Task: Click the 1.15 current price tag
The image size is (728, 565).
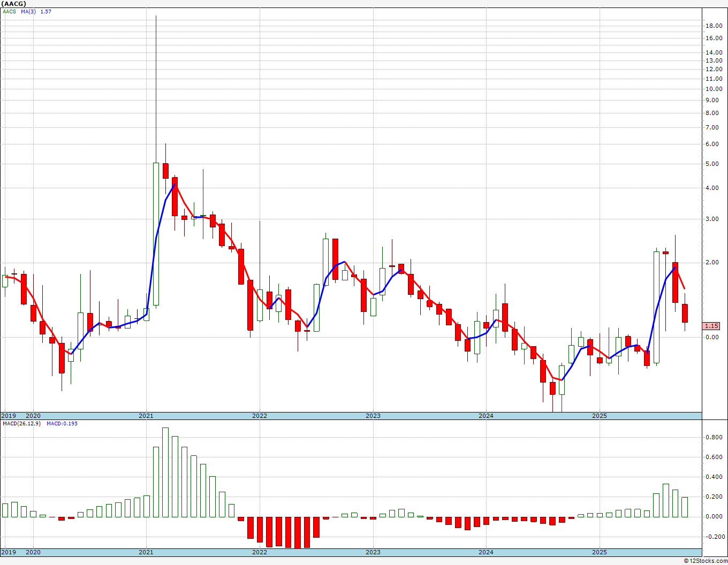Action: coord(712,326)
